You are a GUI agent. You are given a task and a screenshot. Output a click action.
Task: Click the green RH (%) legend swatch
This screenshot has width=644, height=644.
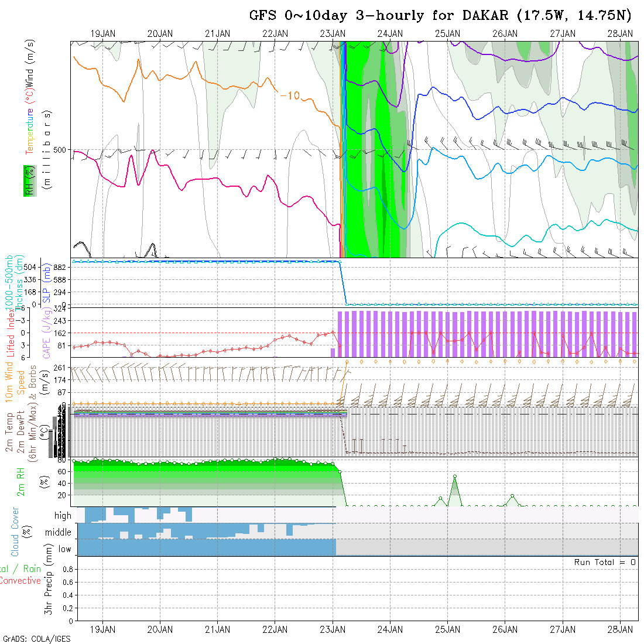click(28, 180)
